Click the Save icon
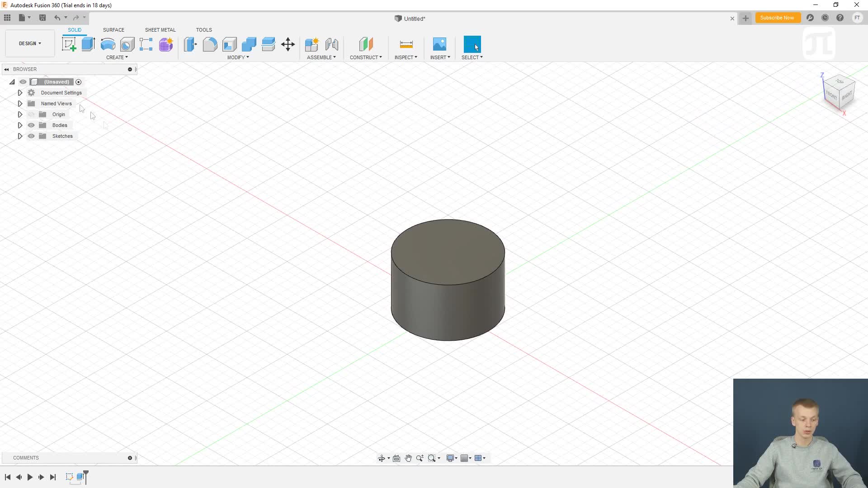 tap(42, 18)
